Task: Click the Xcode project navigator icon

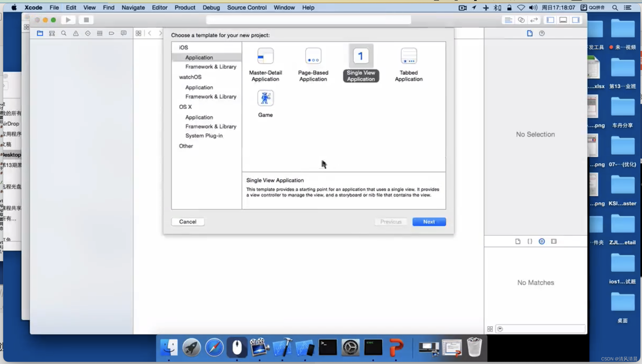Action: 40,33
